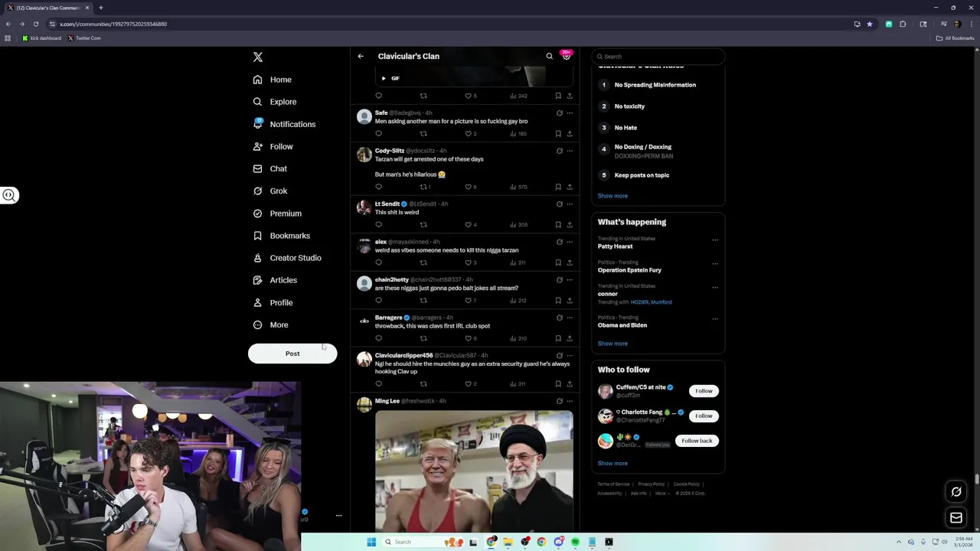Open Explore in the sidebar
Image resolution: width=980 pixels, height=551 pixels.
point(275,102)
